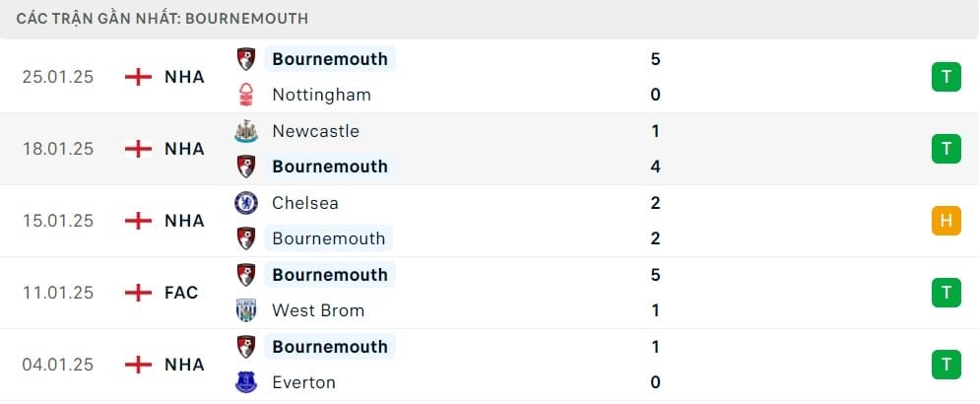Click green T badge for West Brom match
The image size is (980, 404).
click(947, 292)
